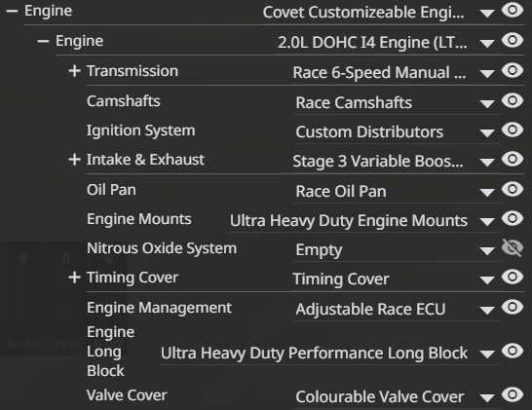Collapse the top-level Engine slot
The image size is (532, 410).
12,11
